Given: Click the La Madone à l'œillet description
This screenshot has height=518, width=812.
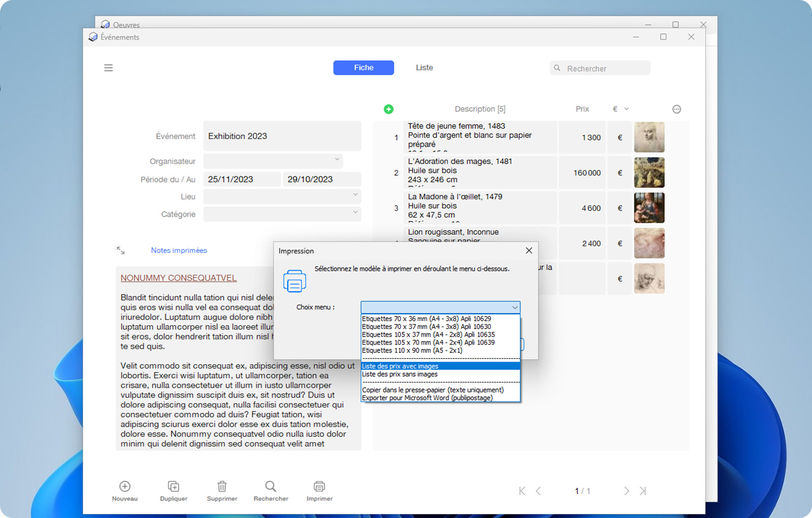Looking at the screenshot, I should point(480,208).
